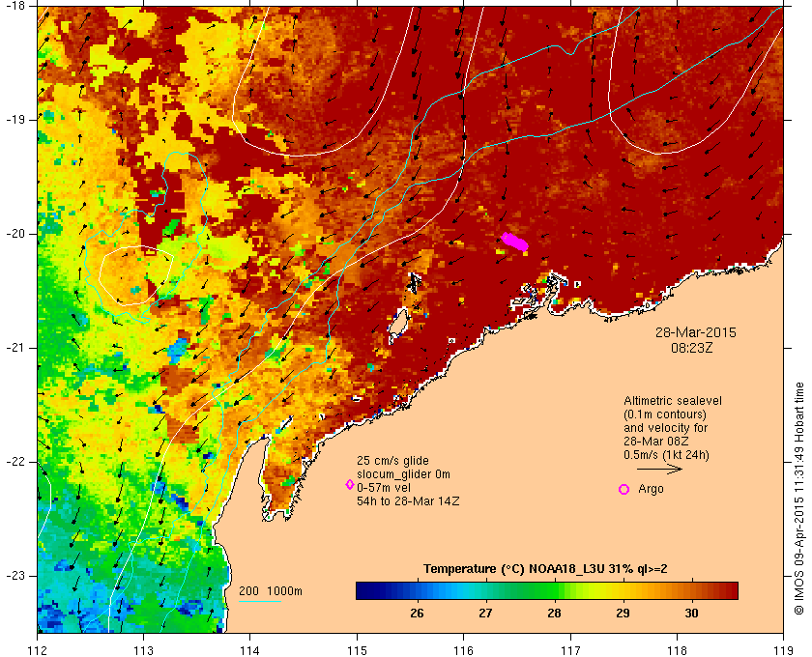Image resolution: width=812 pixels, height=657 pixels.
Task: Click the color bar value '28'
Action: [x=554, y=614]
